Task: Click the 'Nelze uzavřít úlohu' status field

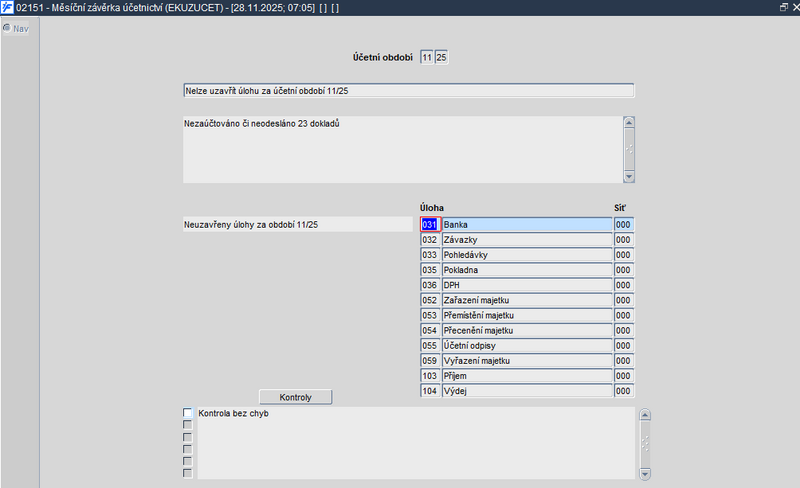Action: tap(409, 90)
